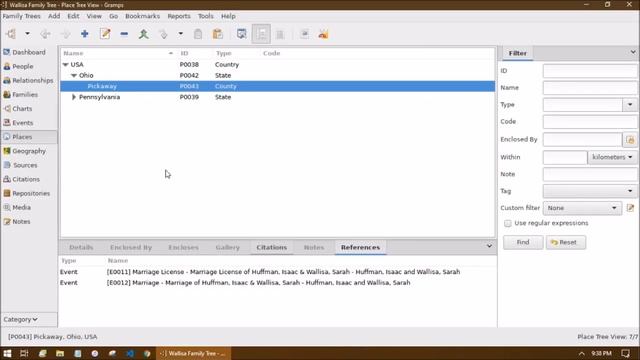The height and width of the screenshot is (360, 640).
Task: Open the Category dropdown at sidebar bottom
Action: coord(29,320)
